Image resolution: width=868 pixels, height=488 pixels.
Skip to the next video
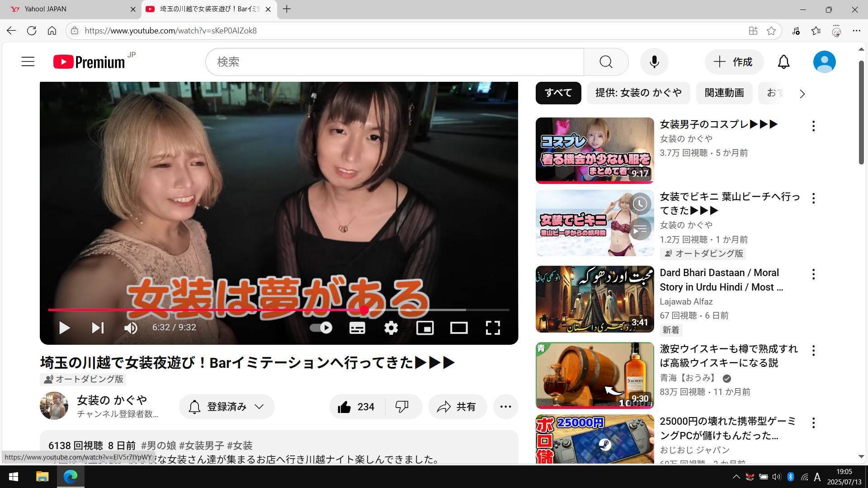(x=98, y=328)
